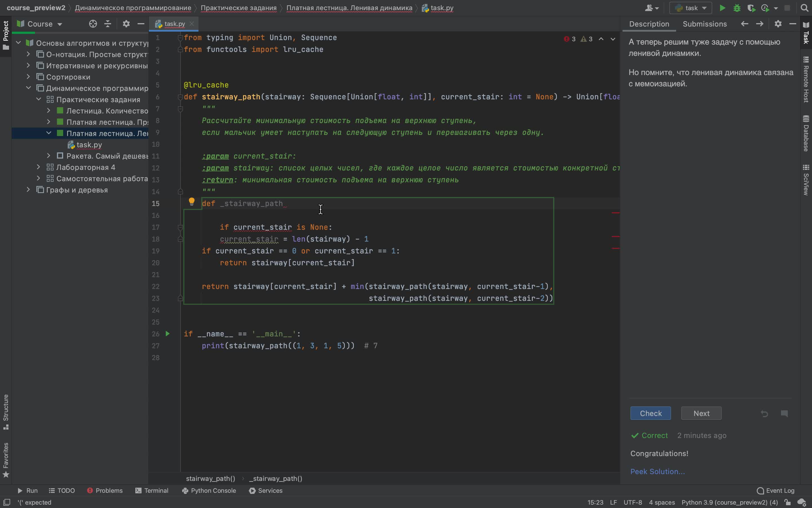Image resolution: width=812 pixels, height=508 pixels.
Task: Open the Peek Solution link
Action: click(657, 471)
